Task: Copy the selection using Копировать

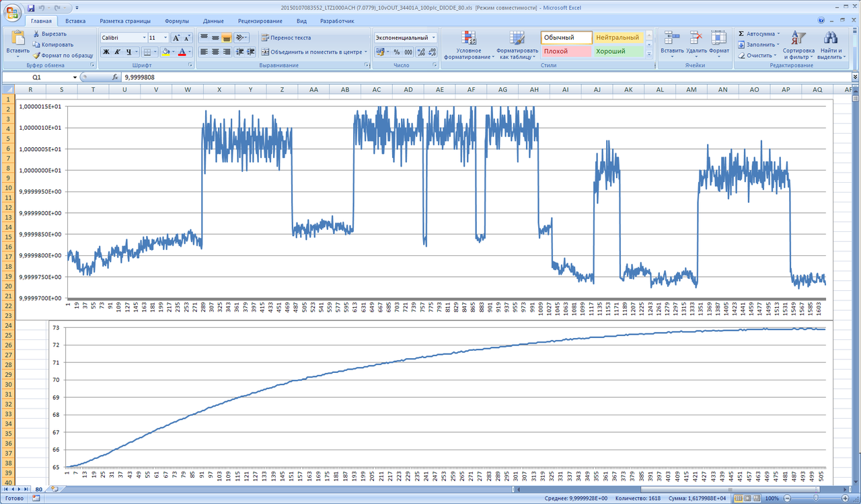Action: tap(52, 44)
